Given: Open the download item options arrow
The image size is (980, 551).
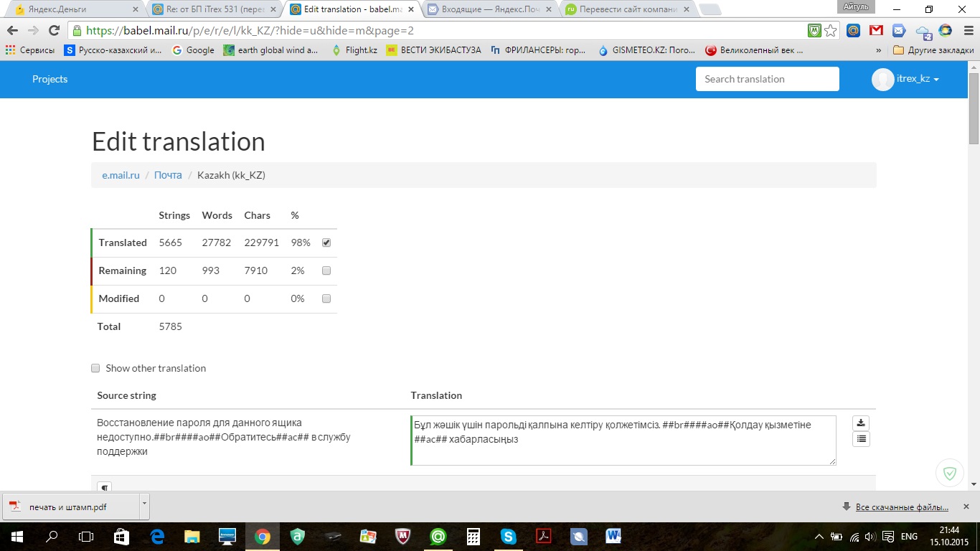Looking at the screenshot, I should click(144, 505).
